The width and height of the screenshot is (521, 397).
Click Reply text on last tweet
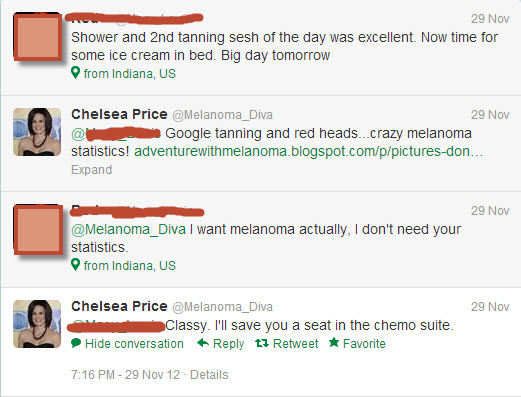pos(228,344)
